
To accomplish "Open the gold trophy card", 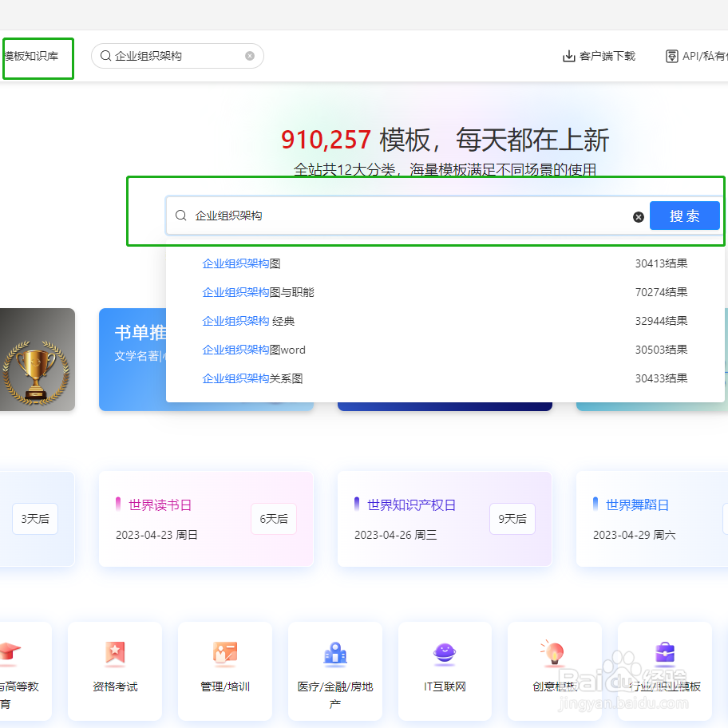I will click(x=38, y=359).
